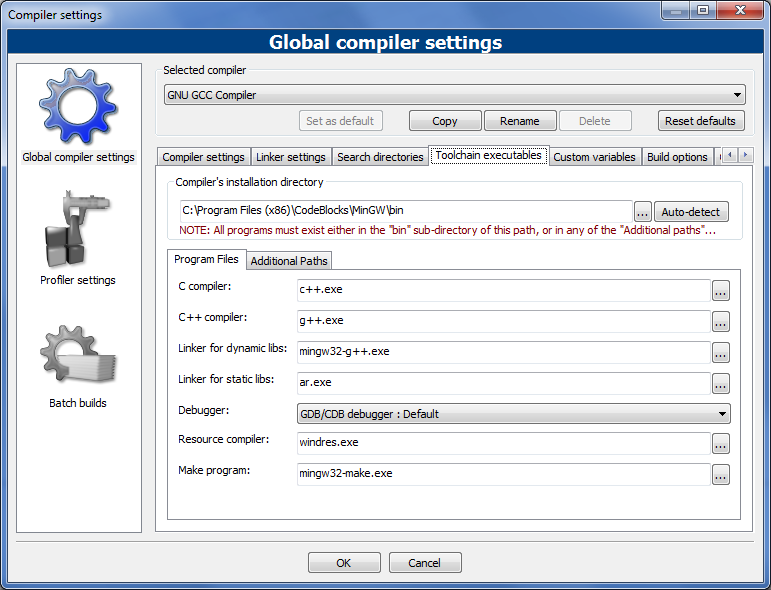Browse for the C compiler executable
The height and width of the screenshot is (590, 771).
point(720,291)
